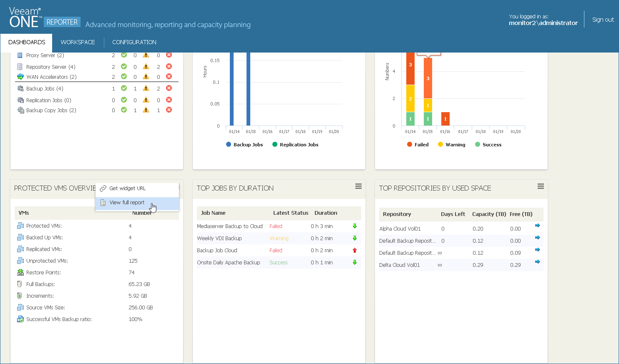Toggle Warning series in chart legend
Viewport: 619px width, 364px height.
click(451, 145)
